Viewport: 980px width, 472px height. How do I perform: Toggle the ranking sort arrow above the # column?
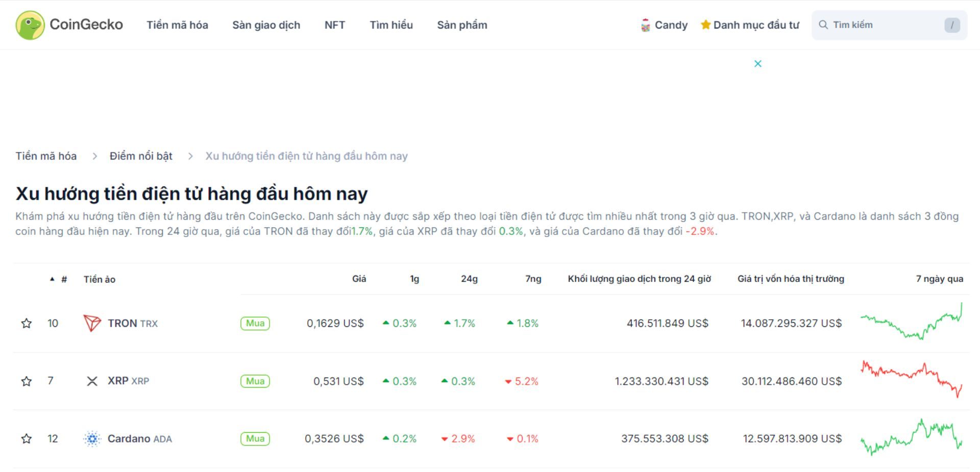tap(52, 279)
